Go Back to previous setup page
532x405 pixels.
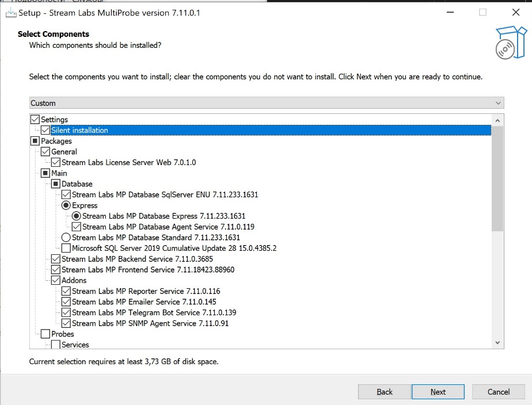pyautogui.click(x=385, y=392)
